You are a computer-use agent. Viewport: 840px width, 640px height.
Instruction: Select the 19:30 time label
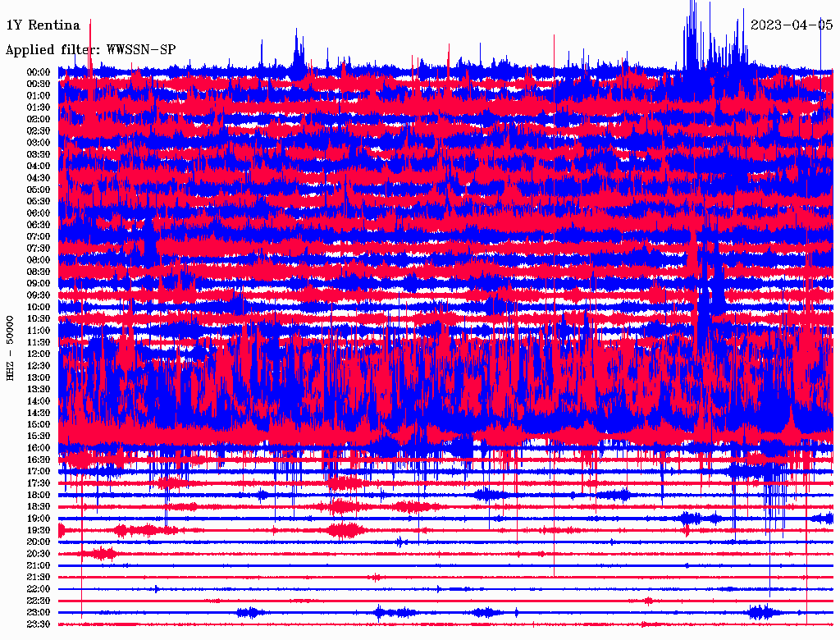click(x=39, y=531)
